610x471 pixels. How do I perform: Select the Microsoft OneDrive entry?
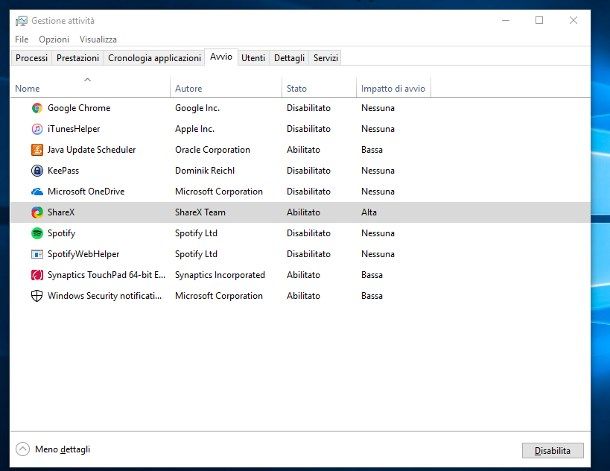pos(86,192)
